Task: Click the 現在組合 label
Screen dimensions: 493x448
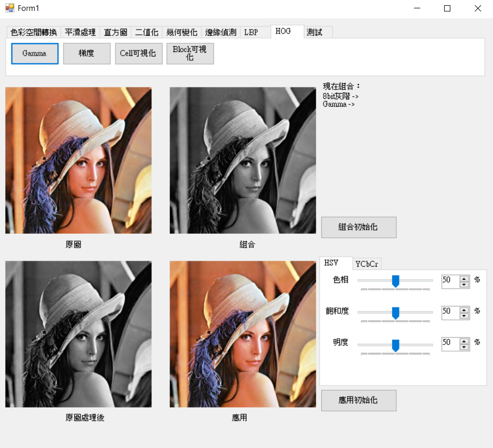Action: 341,86
